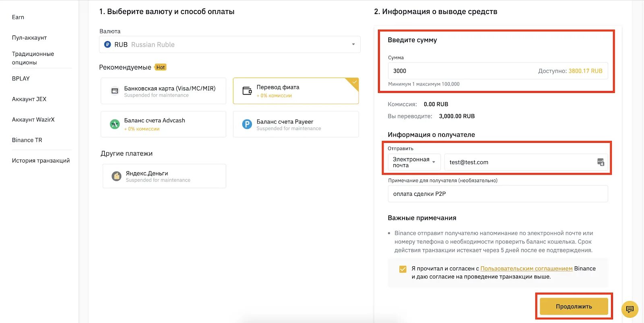Click the Advcash logo icon

115,124
